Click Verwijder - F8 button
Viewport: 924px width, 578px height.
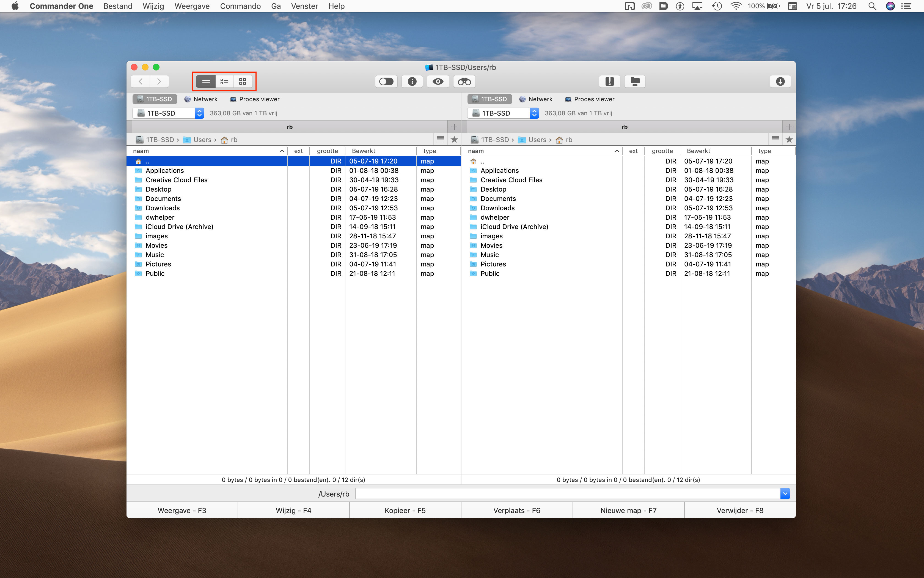(x=740, y=510)
